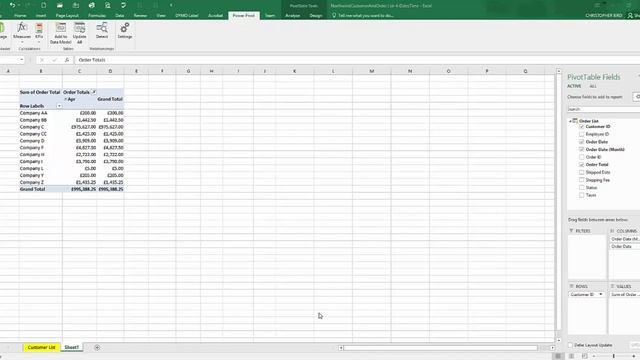Click the cancel entry X in the formula bar
This screenshot has height=360, width=640.
click(x=42, y=60)
